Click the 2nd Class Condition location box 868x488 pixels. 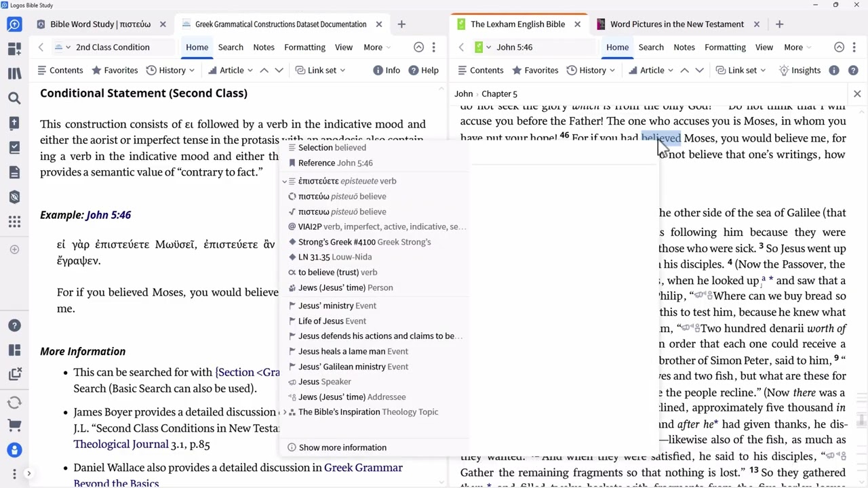coord(122,47)
